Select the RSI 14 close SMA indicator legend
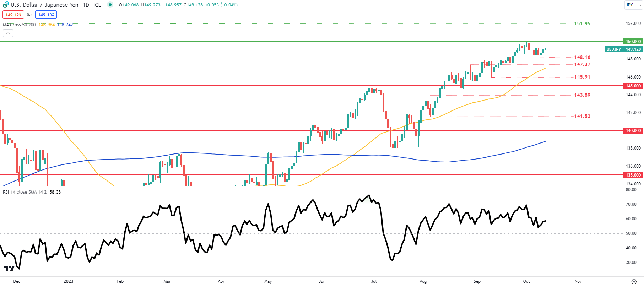This screenshot has width=644, height=286. (25, 192)
